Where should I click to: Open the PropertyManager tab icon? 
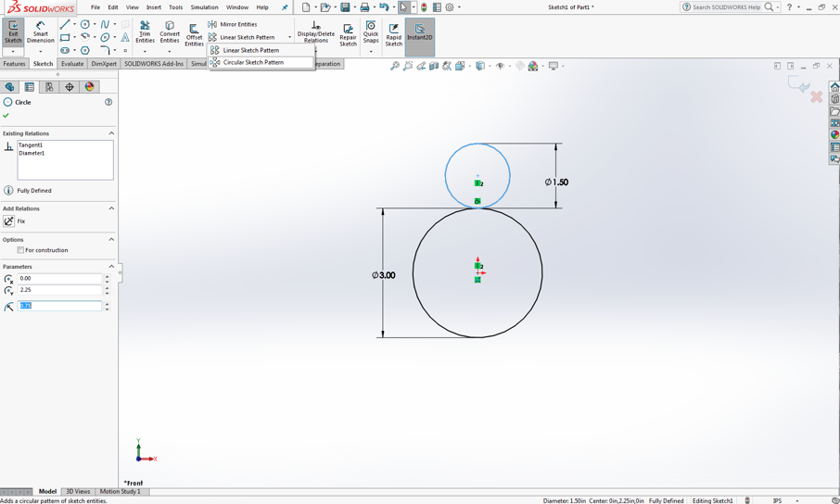point(29,87)
